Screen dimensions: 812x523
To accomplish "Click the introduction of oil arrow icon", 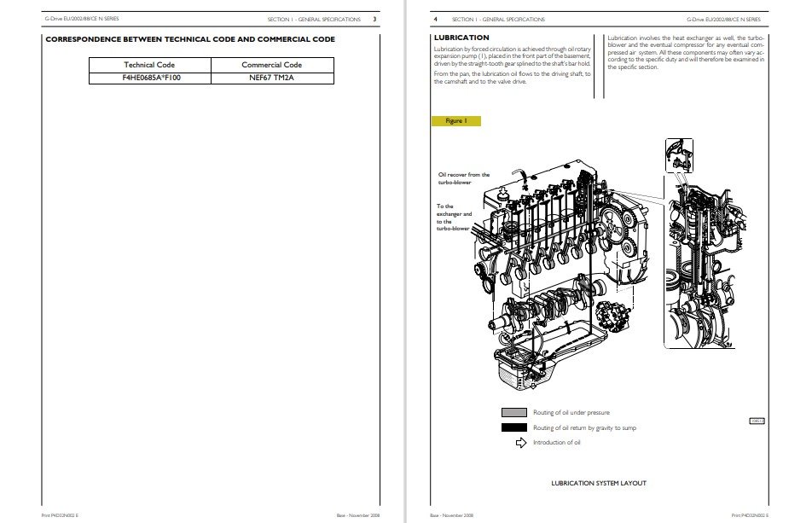I will point(521,442).
